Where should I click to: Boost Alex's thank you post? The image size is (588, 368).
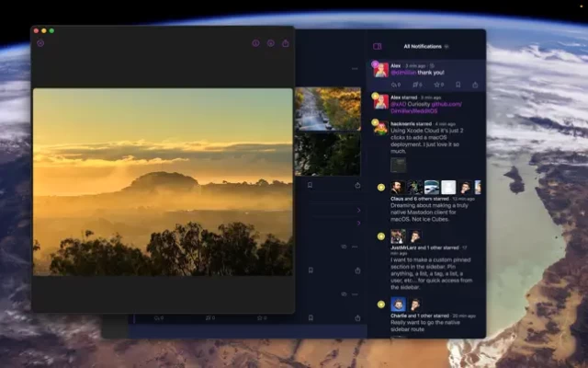click(416, 85)
